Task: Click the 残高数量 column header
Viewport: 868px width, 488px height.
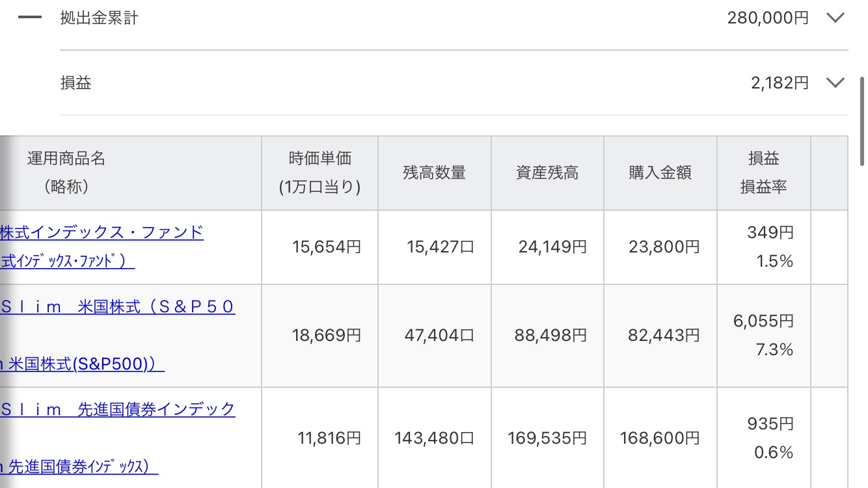Action: 434,172
